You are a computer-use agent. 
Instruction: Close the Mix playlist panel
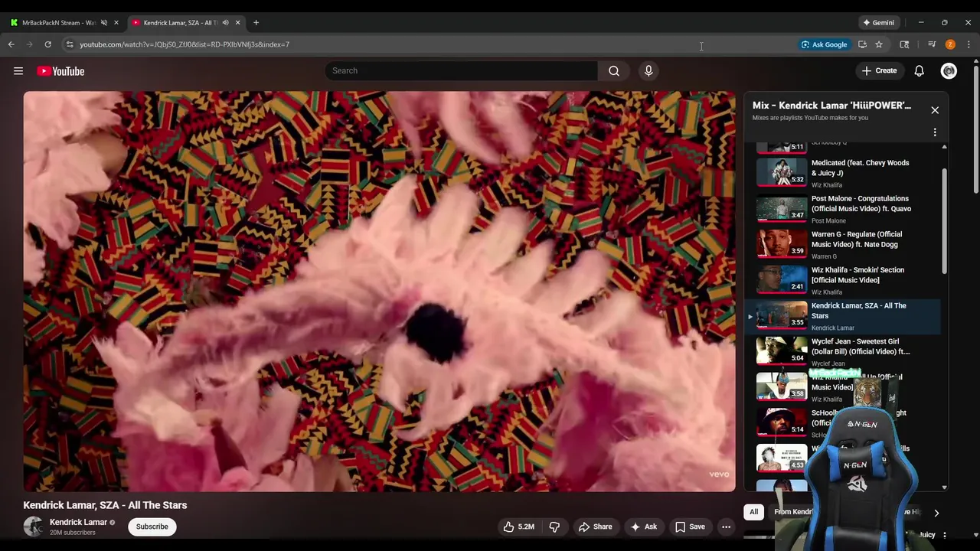click(935, 110)
